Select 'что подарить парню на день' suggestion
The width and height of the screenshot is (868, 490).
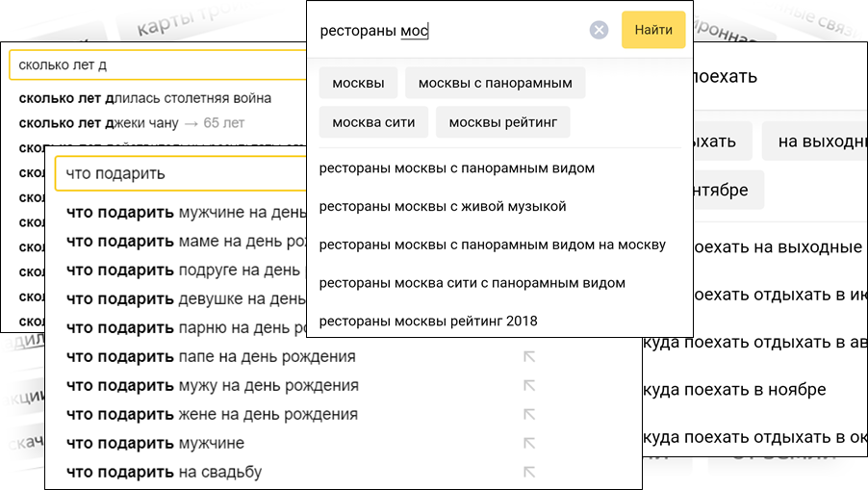pyautogui.click(x=186, y=327)
